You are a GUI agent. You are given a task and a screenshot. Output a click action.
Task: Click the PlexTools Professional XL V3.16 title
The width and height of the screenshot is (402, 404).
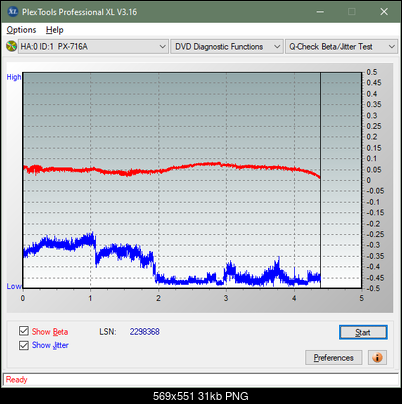click(79, 12)
